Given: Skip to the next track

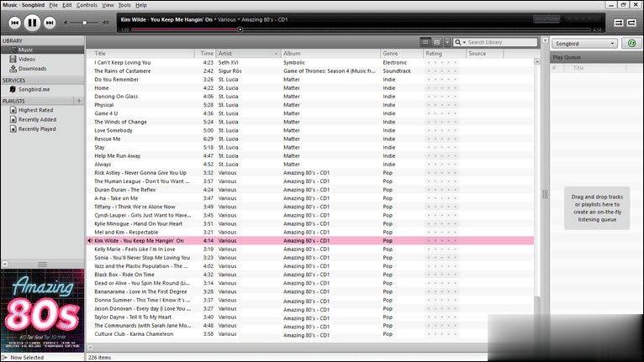Looking at the screenshot, I should point(50,23).
